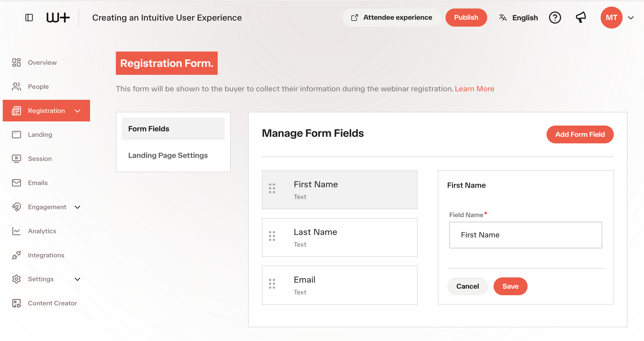The width and height of the screenshot is (644, 341).
Task: Click the Overview grid icon
Action: 16,62
